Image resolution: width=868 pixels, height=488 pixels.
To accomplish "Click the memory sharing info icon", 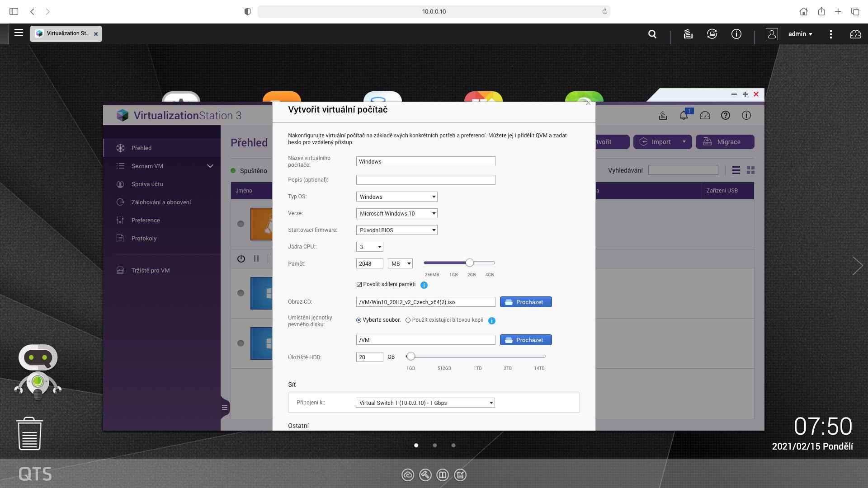I will tap(424, 285).
